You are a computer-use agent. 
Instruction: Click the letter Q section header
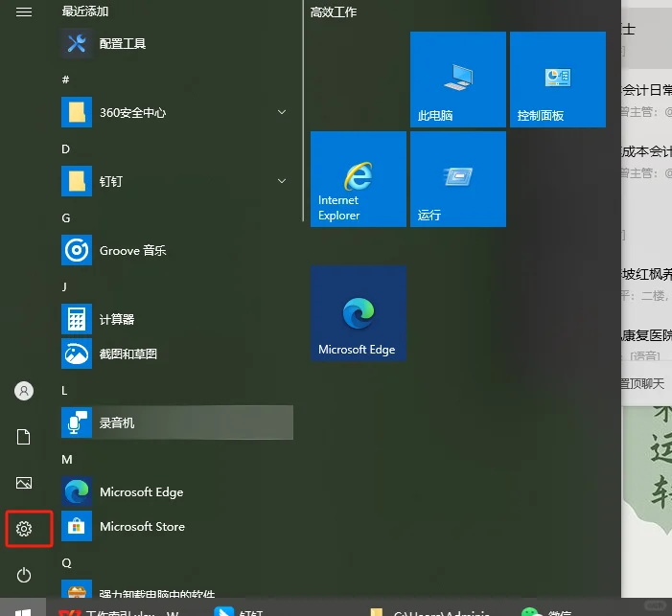click(x=66, y=563)
